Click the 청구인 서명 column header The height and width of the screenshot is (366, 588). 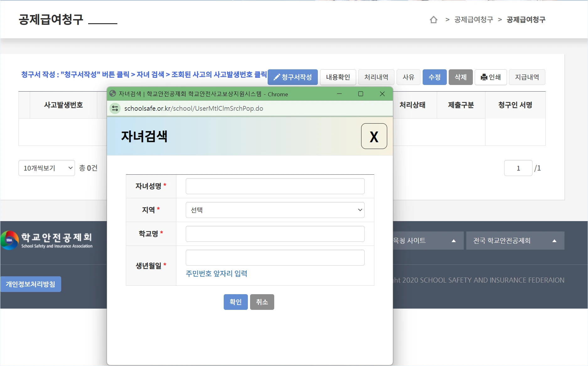coord(515,105)
